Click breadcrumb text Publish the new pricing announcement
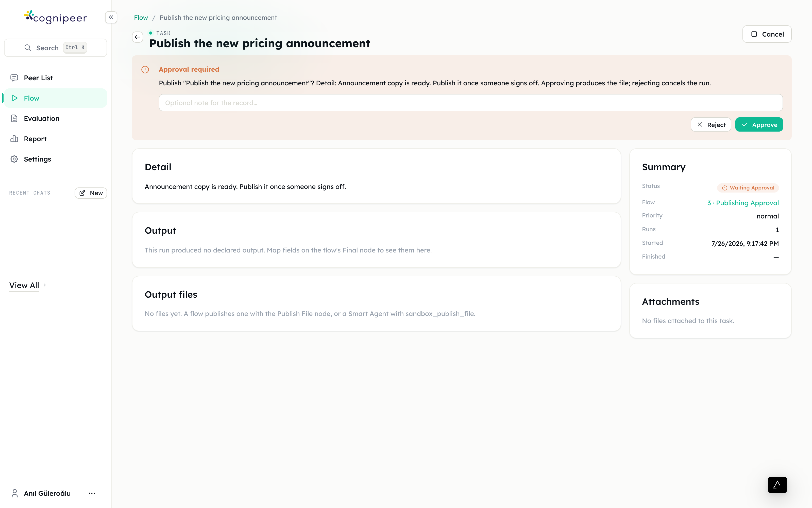This screenshot has height=508, width=812. [x=218, y=18]
